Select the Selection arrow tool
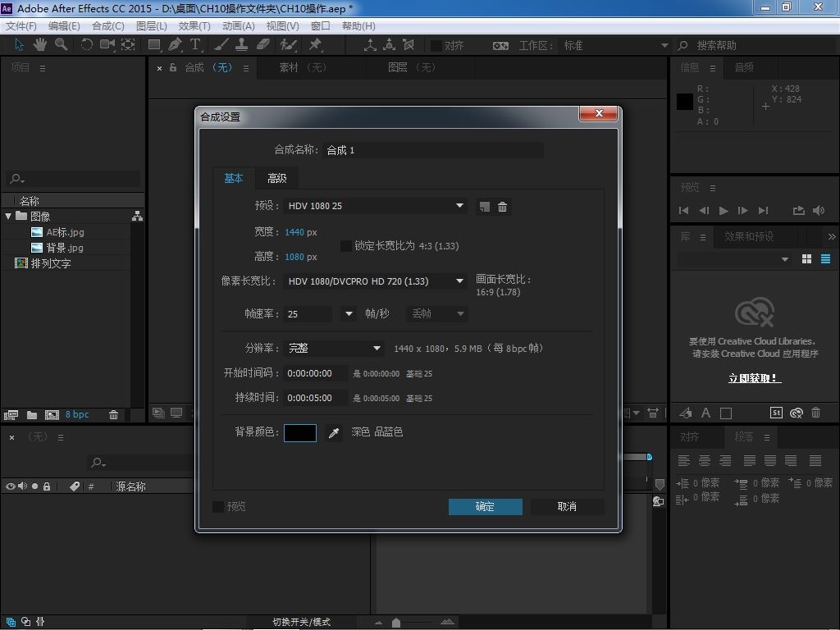Viewport: 840px width, 630px height. point(20,45)
